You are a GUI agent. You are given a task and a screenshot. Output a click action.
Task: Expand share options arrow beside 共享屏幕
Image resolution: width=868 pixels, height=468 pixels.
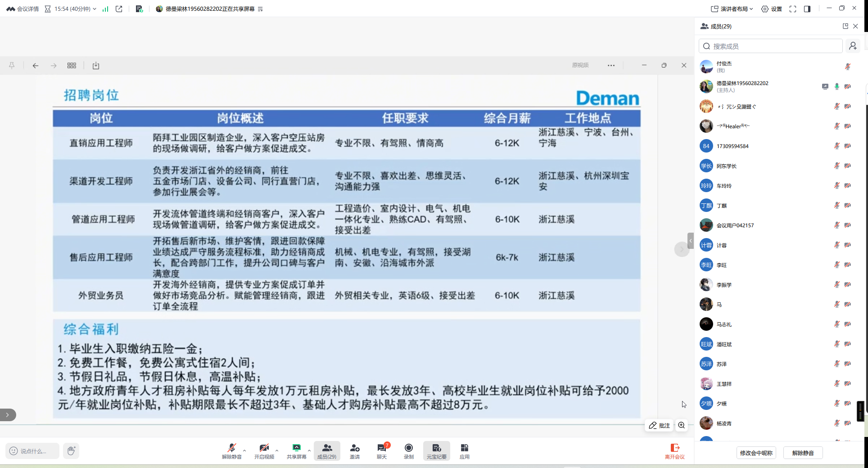pyautogui.click(x=309, y=450)
